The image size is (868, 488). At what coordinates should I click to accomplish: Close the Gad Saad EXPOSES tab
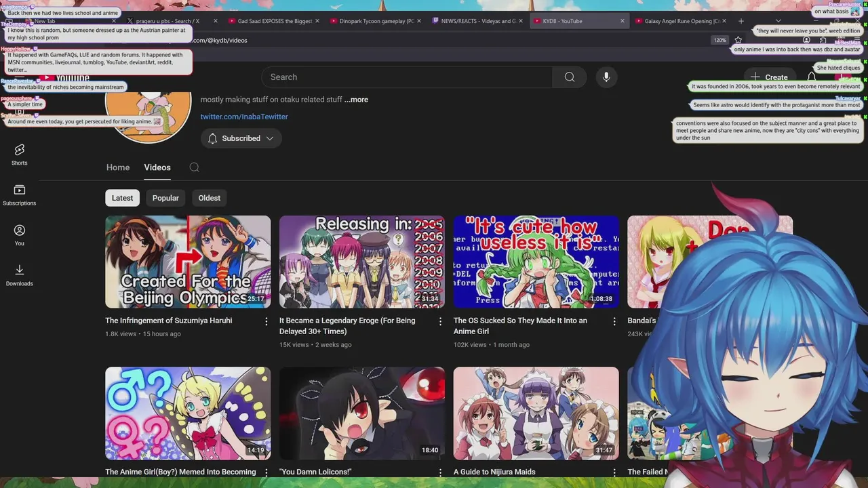pos(317,21)
